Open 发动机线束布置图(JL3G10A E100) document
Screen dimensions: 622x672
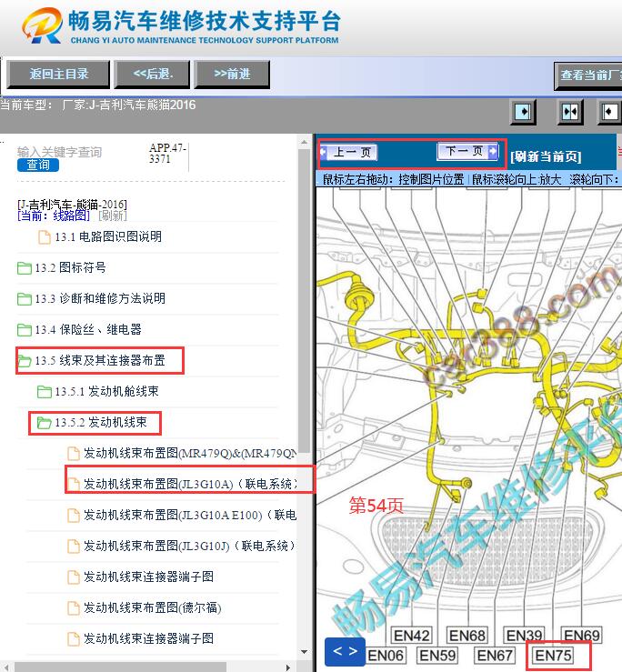(x=189, y=516)
